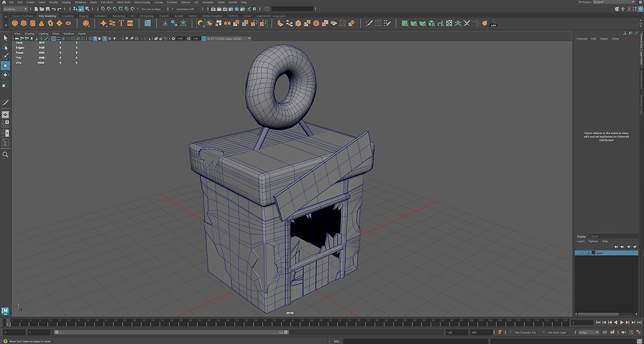The image size is (644, 344).
Task: Toggle layer1 R display type box
Action: point(589,253)
